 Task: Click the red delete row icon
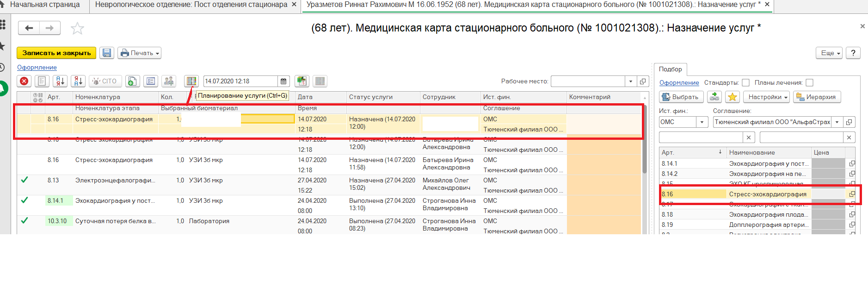[24, 81]
